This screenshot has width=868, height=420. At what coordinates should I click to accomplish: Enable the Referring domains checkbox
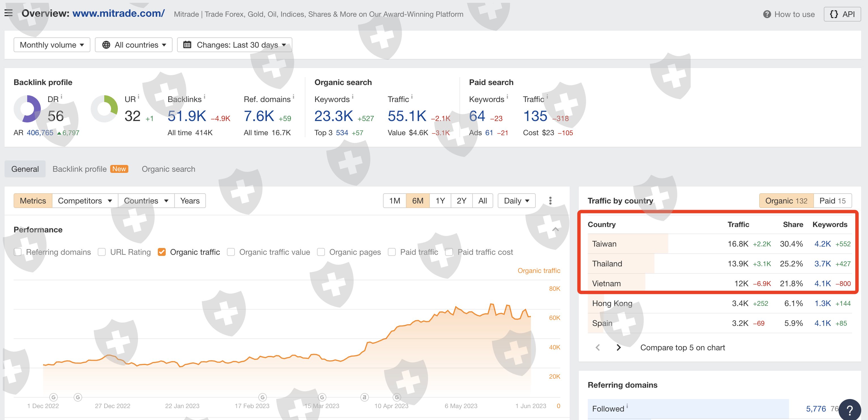(x=18, y=252)
